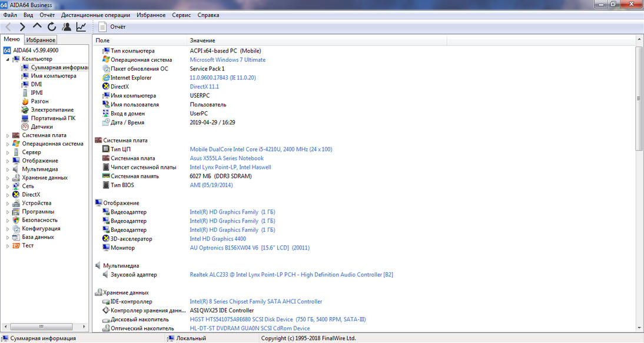644x343 pixels.
Task: Select the База данных tree icon
Action: tap(16, 237)
